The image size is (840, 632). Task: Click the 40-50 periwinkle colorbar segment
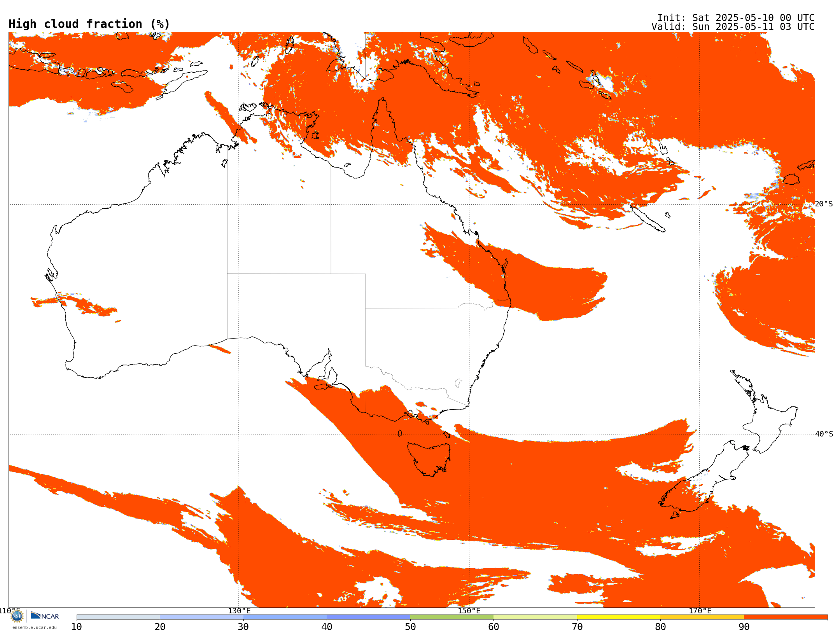tap(368, 617)
